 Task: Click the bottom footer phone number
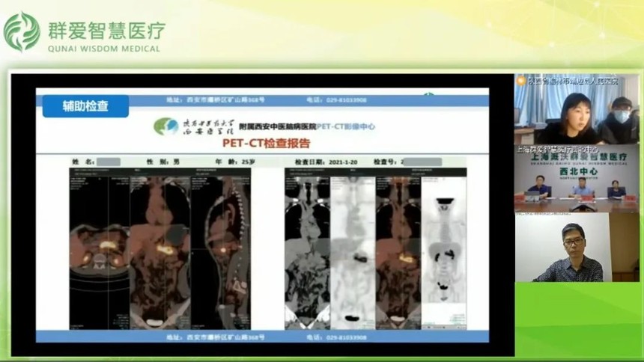(x=336, y=337)
